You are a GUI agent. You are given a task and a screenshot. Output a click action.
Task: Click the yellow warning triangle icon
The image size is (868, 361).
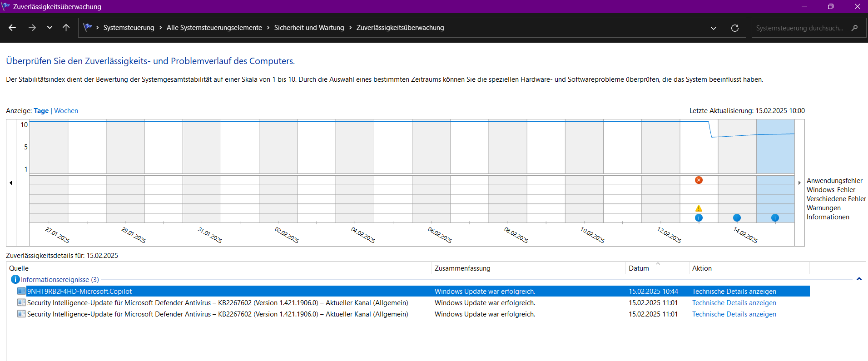coord(699,208)
